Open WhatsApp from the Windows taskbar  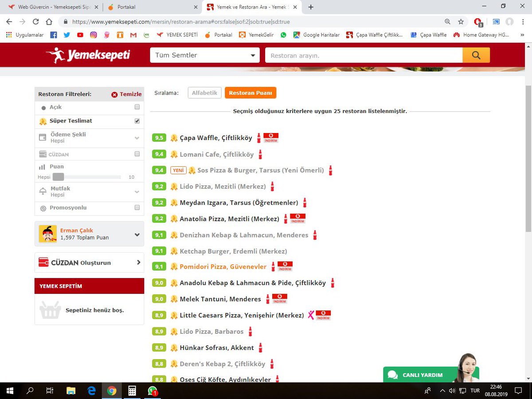click(153, 391)
